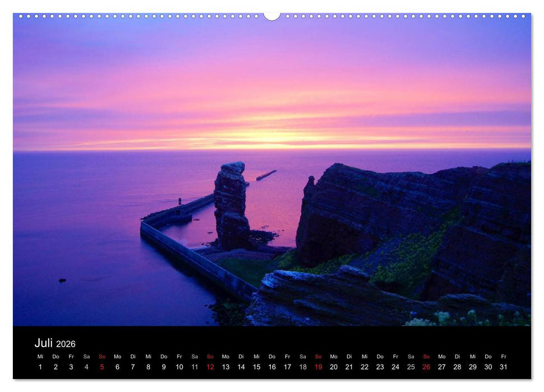The height and width of the screenshot is (392, 544).
Task: Click the Juli 2026 month heading
Action: click(x=55, y=343)
